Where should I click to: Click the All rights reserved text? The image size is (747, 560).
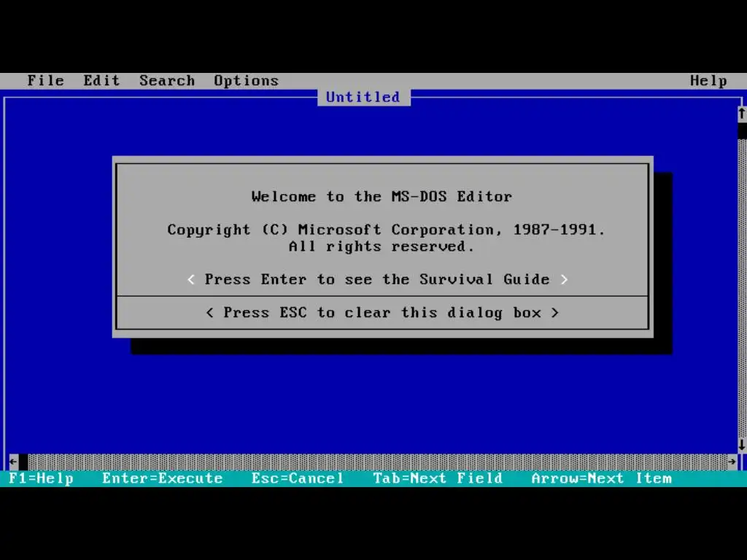point(382,246)
